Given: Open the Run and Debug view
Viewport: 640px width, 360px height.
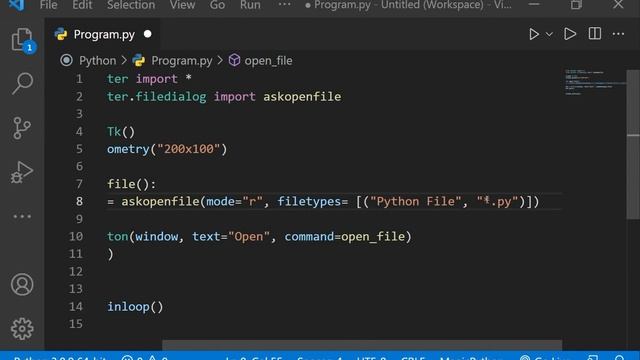Looking at the screenshot, I should [22, 172].
